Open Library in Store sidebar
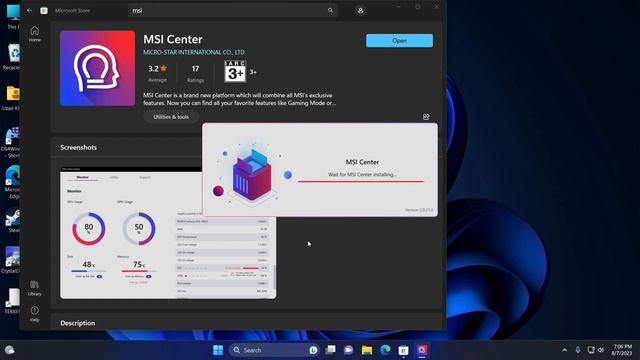This screenshot has width=640, height=360. point(35,288)
